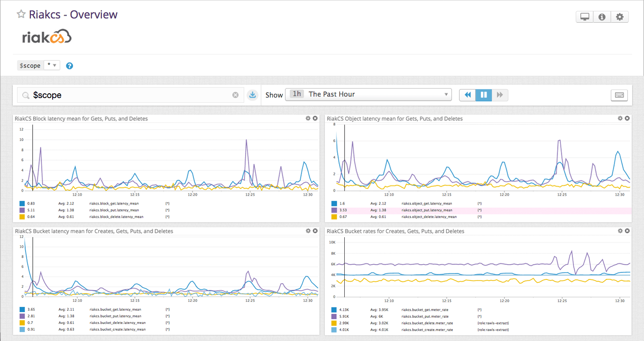Screen dimensions: 644x341
Task: Click the riakcs logo
Action: [x=46, y=36]
